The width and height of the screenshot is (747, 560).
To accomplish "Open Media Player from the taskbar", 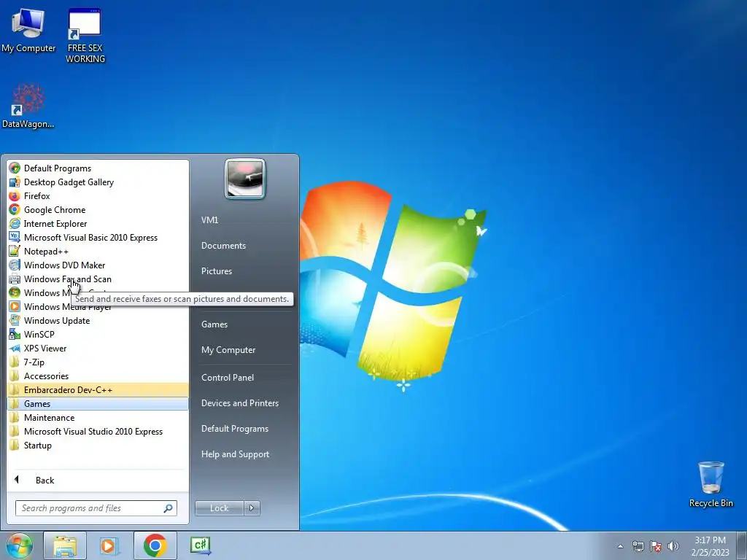I will point(109,545).
